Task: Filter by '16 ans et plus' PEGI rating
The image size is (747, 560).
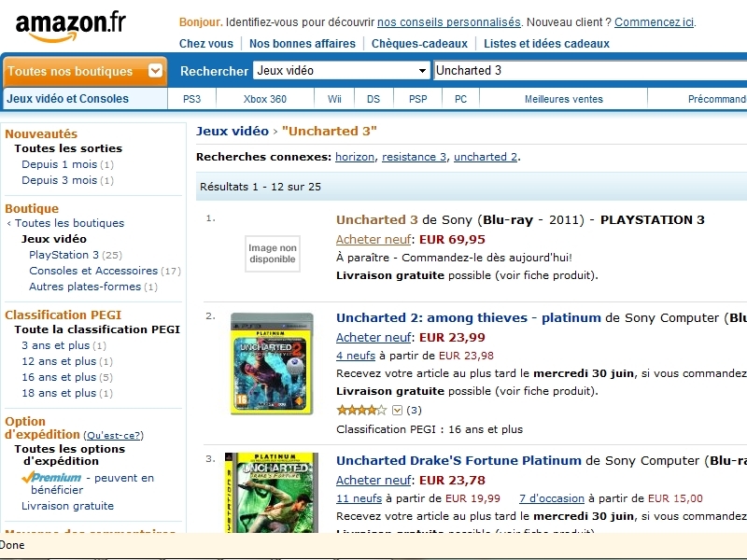Action: point(59,377)
